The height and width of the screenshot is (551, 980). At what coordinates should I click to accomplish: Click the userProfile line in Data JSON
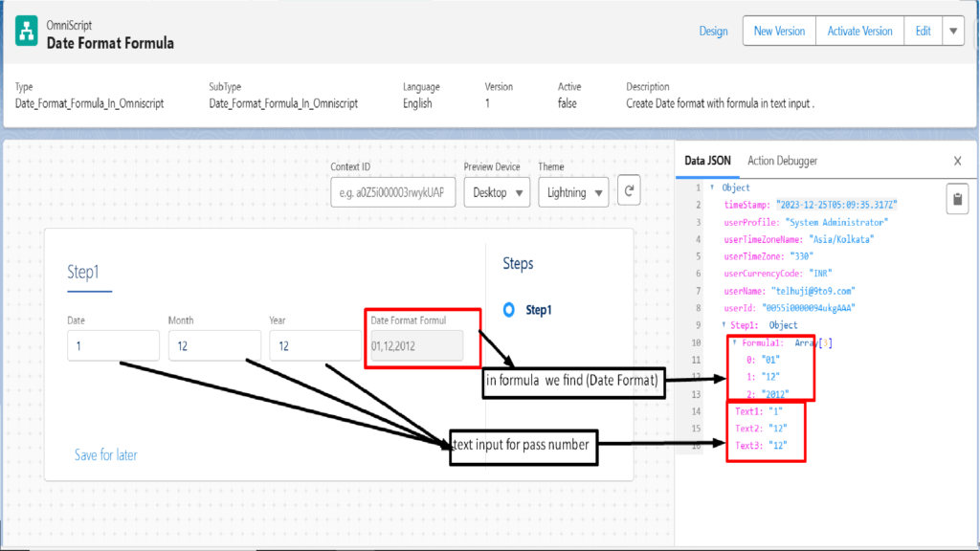pos(806,222)
